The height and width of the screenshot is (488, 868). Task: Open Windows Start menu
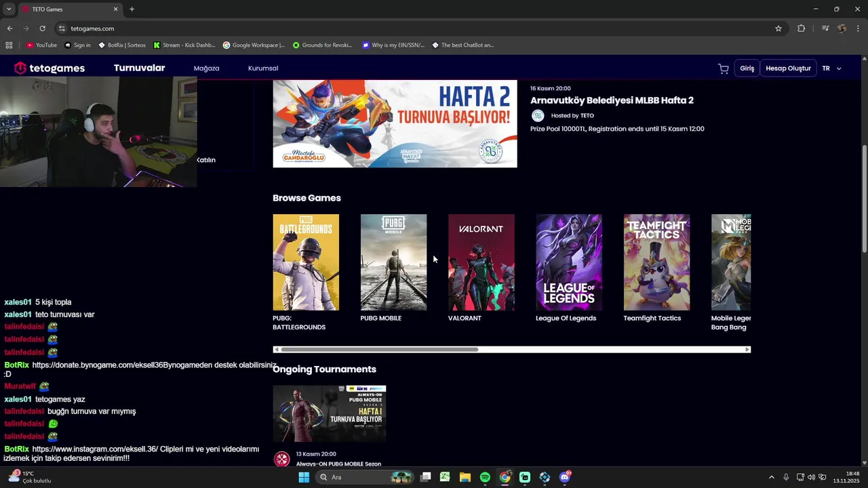[304, 477]
